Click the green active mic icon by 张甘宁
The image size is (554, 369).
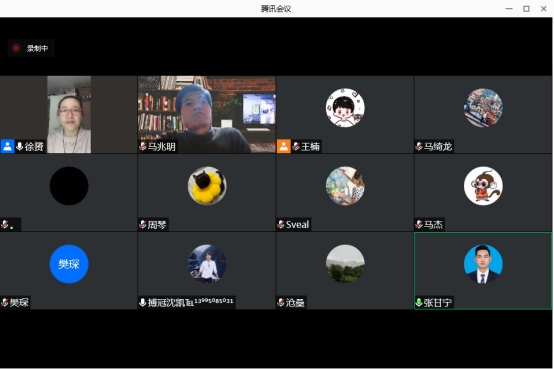(419, 303)
